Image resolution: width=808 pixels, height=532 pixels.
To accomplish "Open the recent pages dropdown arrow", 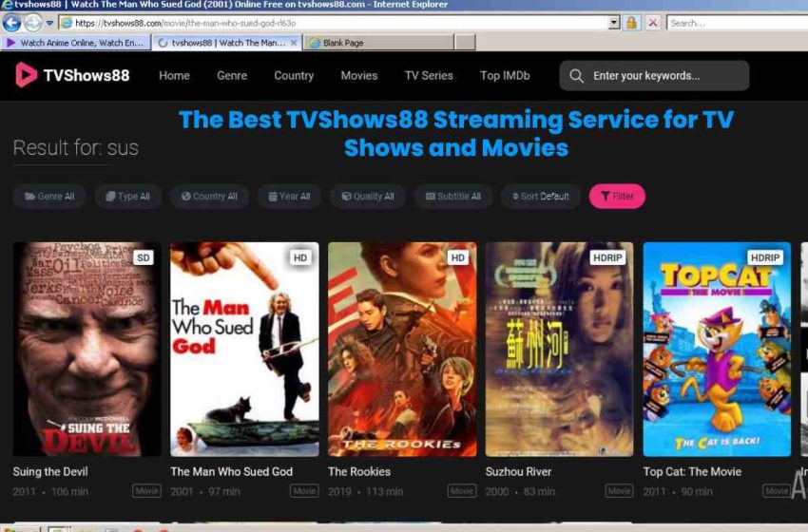I will click(49, 23).
